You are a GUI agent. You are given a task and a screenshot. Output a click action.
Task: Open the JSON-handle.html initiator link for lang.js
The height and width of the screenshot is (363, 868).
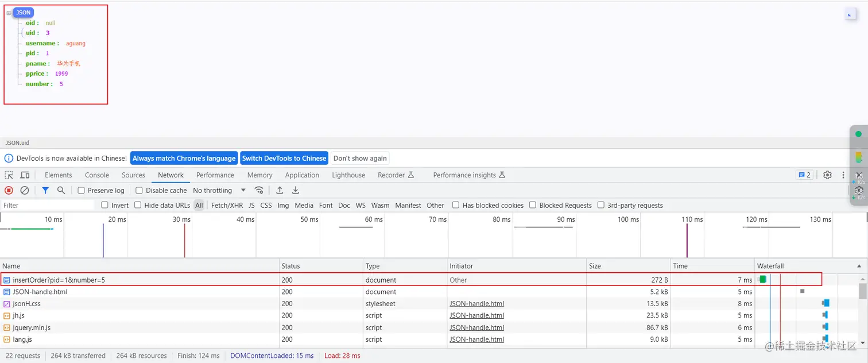477,339
